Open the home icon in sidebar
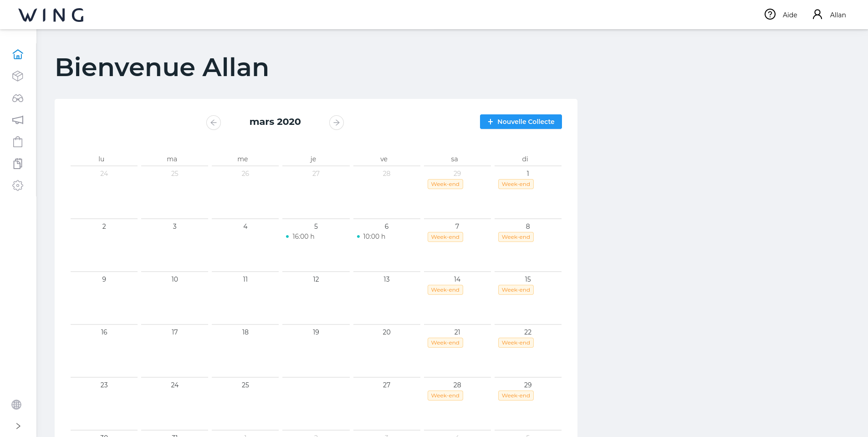 pos(18,54)
